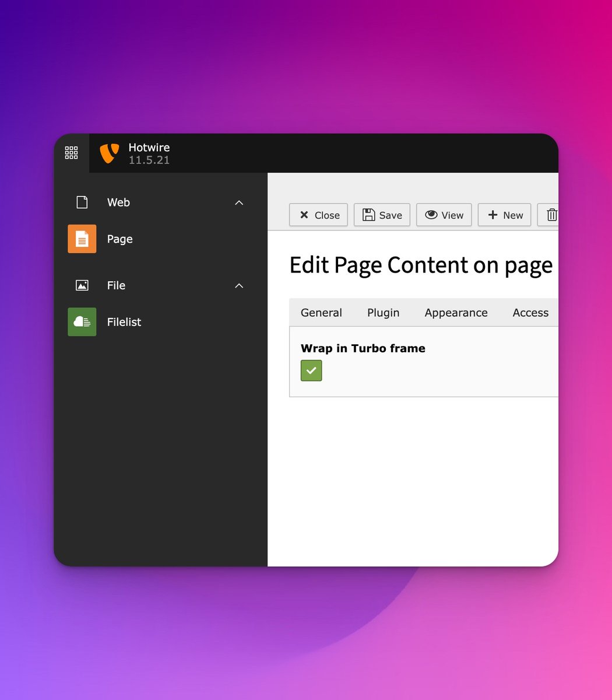
Task: Collapse the File module group chevron
Action: (x=239, y=285)
